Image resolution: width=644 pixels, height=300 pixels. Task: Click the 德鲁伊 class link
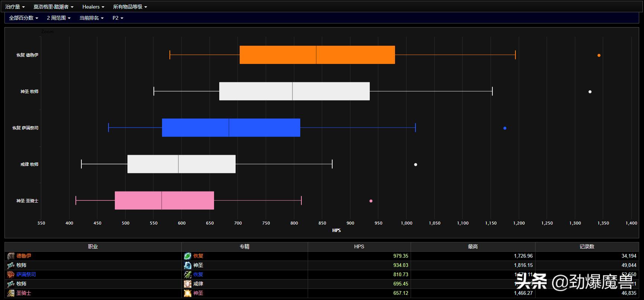24,256
